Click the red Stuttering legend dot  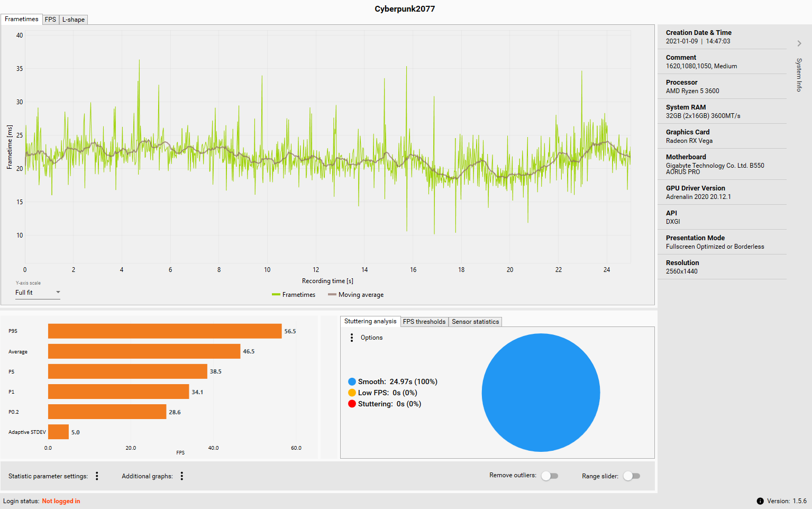pos(352,404)
